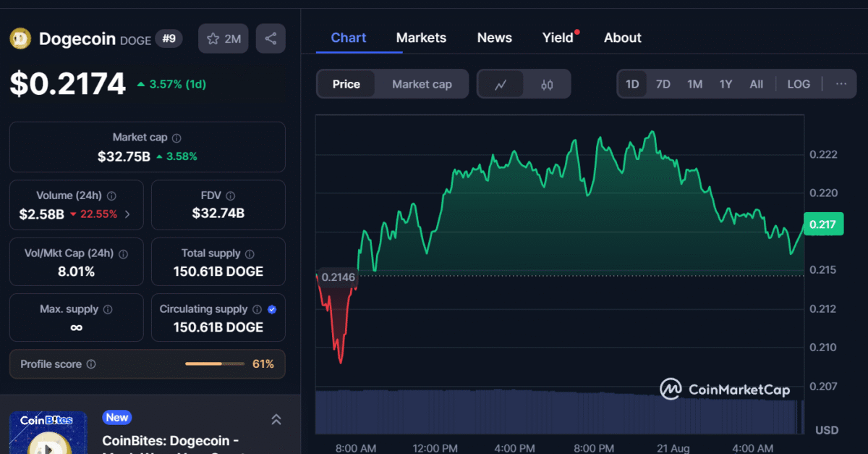Click the New badge on CoinBites

pos(116,417)
